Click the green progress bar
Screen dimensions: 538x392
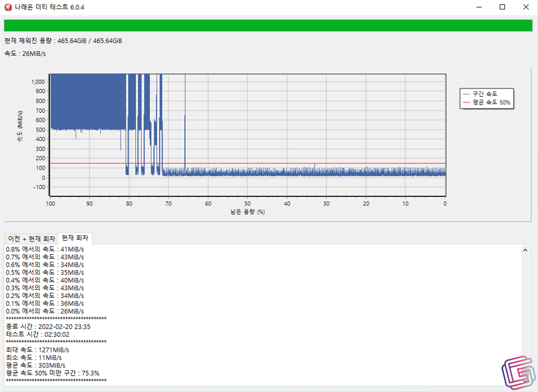[268, 26]
